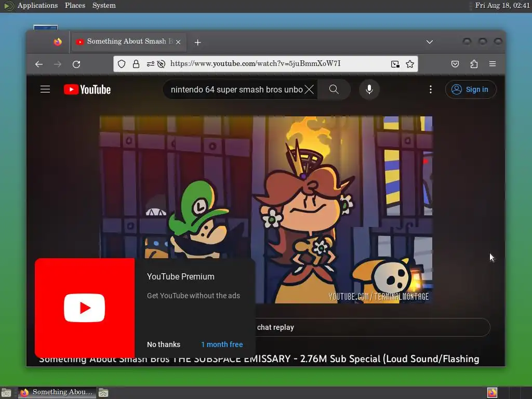Open YouTube settings three-dot menu

[431, 89]
